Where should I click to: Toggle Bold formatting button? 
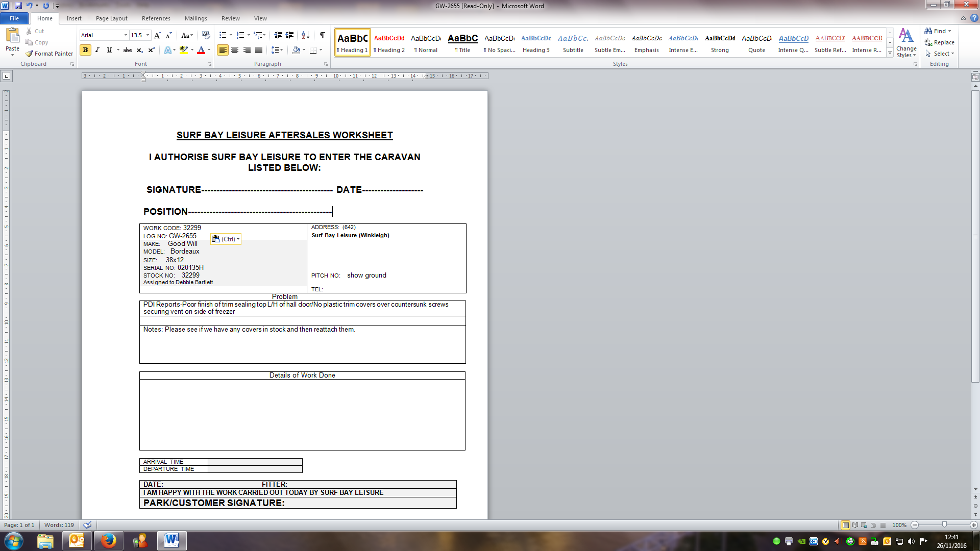pyautogui.click(x=85, y=50)
